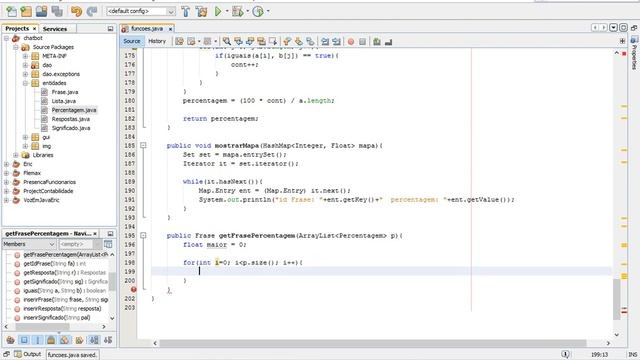The image size is (640, 360).
Task: Click the New Project toolbar icon
Action: click(x=26, y=11)
